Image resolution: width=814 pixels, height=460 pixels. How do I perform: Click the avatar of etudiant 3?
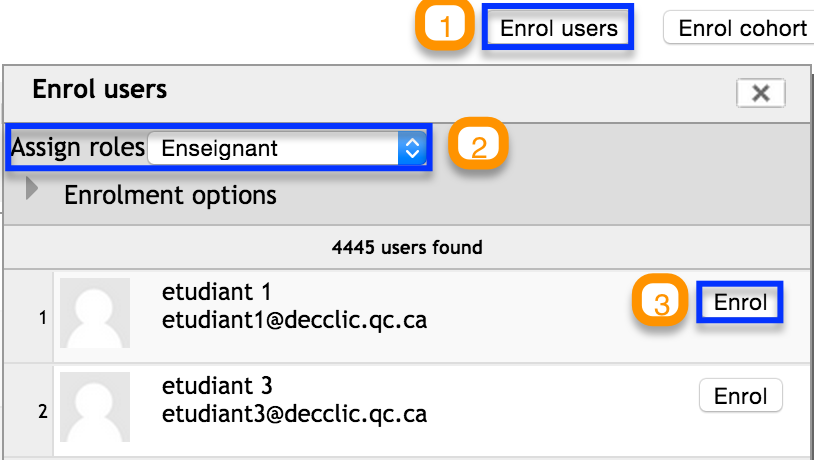pos(95,407)
